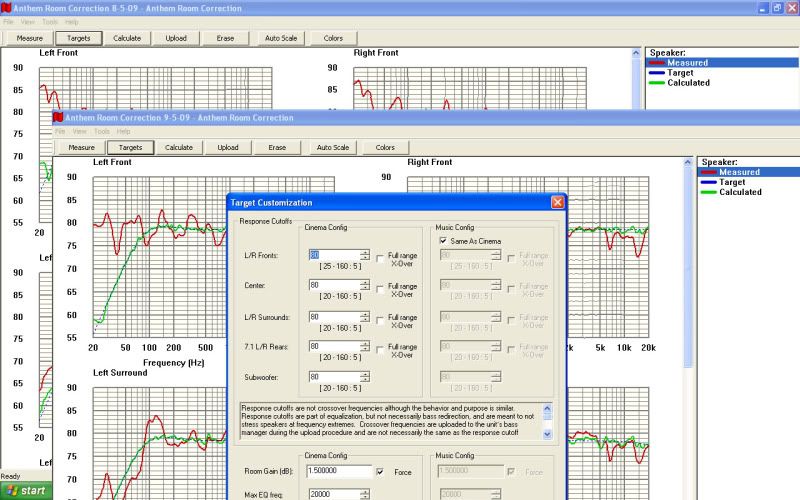Decrease Subwoofer cinema cutoff with down arrow

click(x=364, y=381)
